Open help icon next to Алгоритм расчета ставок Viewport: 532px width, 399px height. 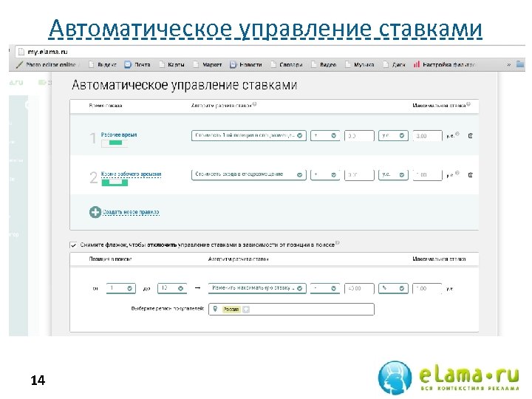[x=254, y=104]
